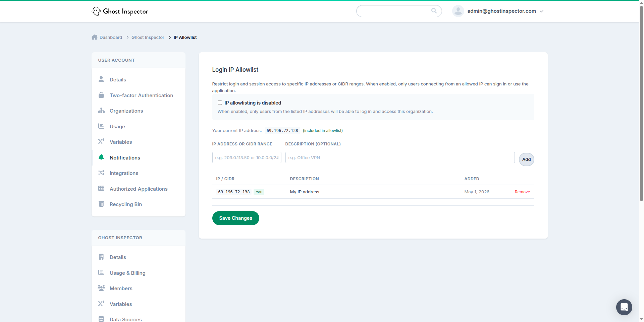
Task: Click 'May 1, 2026' added date
Action: click(477, 192)
